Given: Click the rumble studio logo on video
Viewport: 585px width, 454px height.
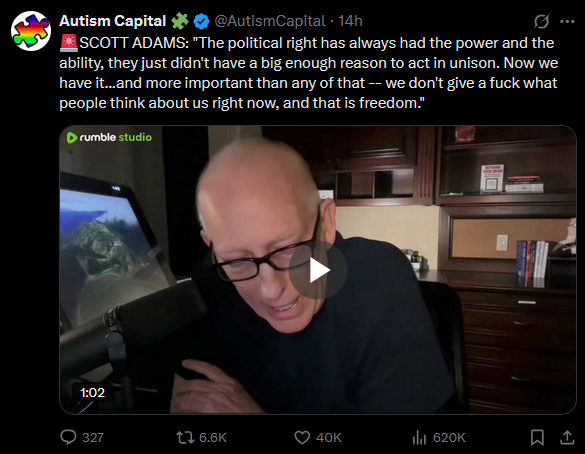Looking at the screenshot, I should pos(109,137).
